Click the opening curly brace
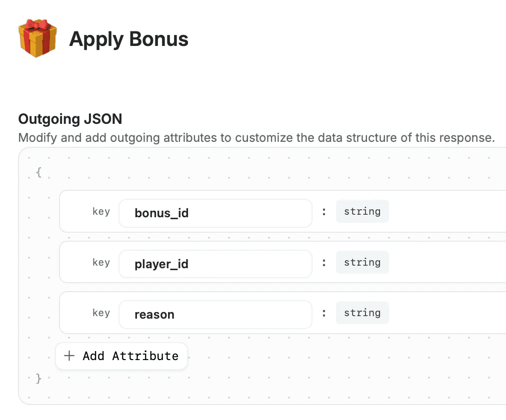The width and height of the screenshot is (506, 420). pos(38,172)
